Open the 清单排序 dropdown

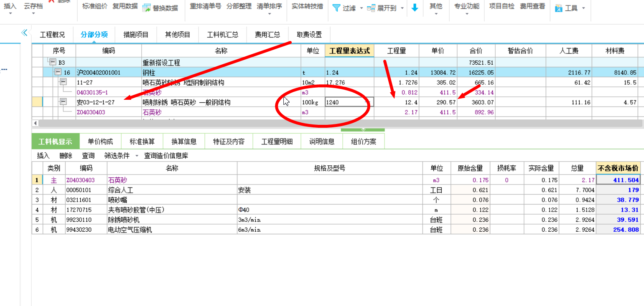pos(269,14)
